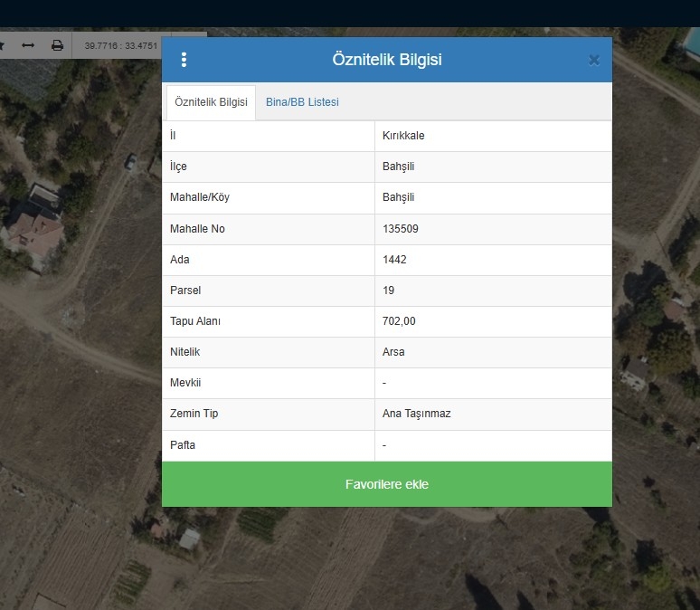Select the İlçe value Bahşili

[x=398, y=167]
